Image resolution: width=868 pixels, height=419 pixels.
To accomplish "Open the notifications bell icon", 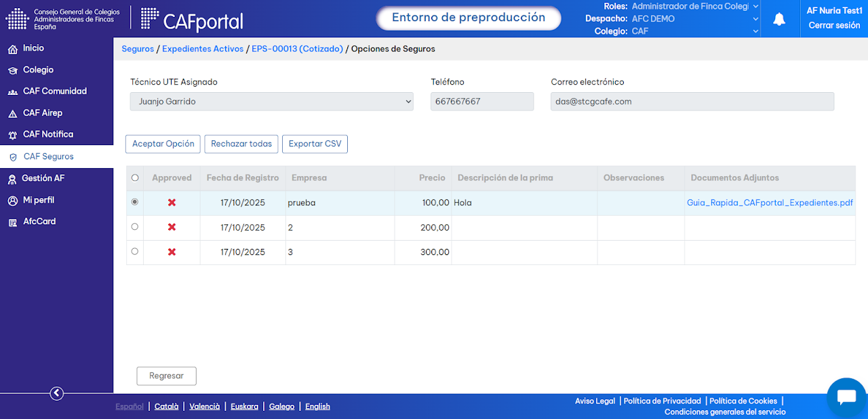I will pos(779,19).
